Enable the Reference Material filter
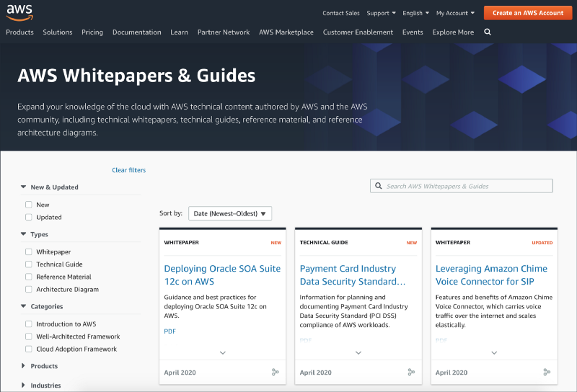Image resolution: width=577 pixels, height=392 pixels. pos(29,277)
